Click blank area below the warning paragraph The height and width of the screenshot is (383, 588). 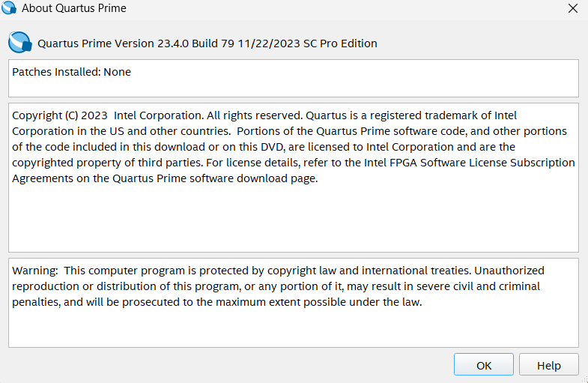[x=292, y=328]
